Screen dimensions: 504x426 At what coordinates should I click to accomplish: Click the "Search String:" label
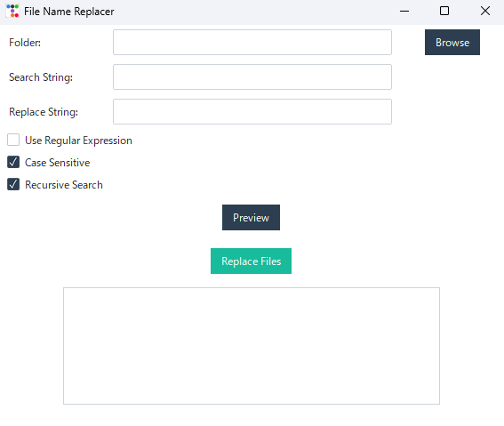pos(41,77)
